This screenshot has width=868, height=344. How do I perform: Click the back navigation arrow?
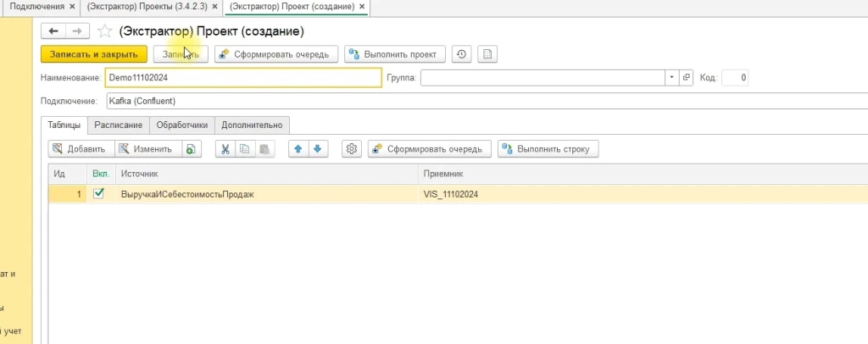click(53, 31)
